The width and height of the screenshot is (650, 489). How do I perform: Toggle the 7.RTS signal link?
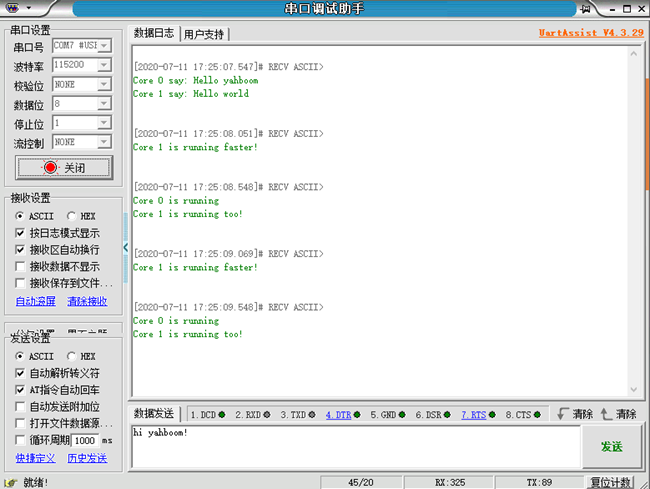(473, 414)
